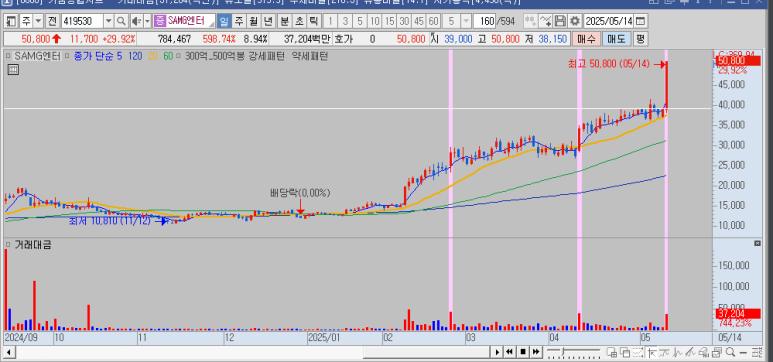773x362 pixels.
Task: Toggle the 종가 단순 moving average checkbox
Action: point(67,56)
